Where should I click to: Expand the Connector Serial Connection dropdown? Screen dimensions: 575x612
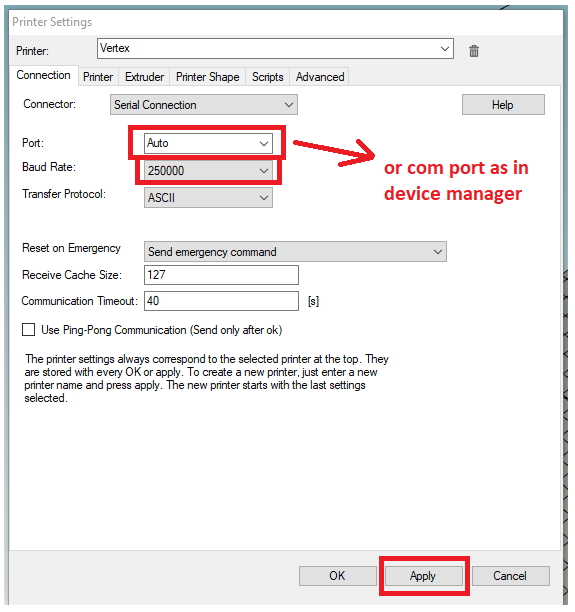coord(204,105)
